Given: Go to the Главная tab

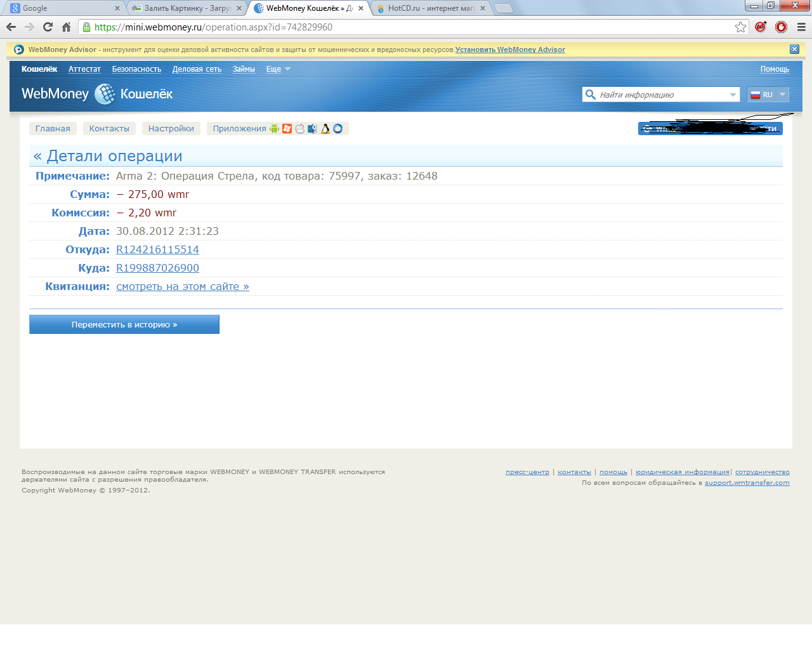Looking at the screenshot, I should (x=53, y=129).
